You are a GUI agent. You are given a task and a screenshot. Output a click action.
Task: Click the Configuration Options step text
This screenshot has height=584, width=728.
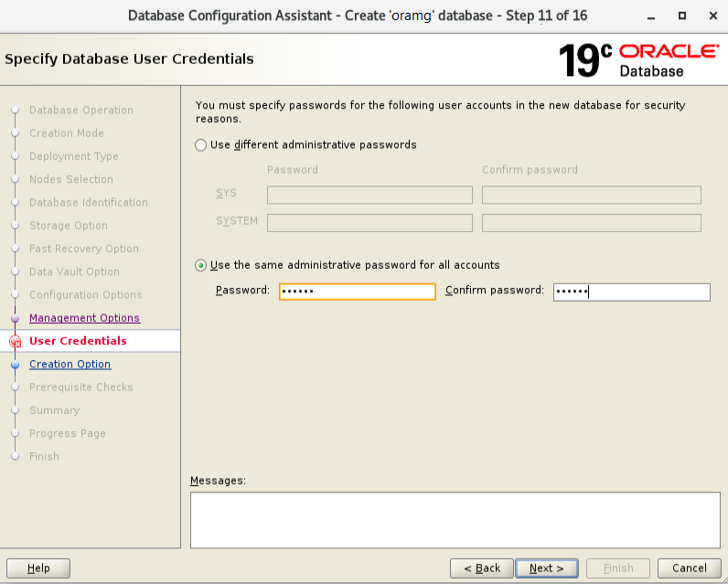(x=85, y=295)
